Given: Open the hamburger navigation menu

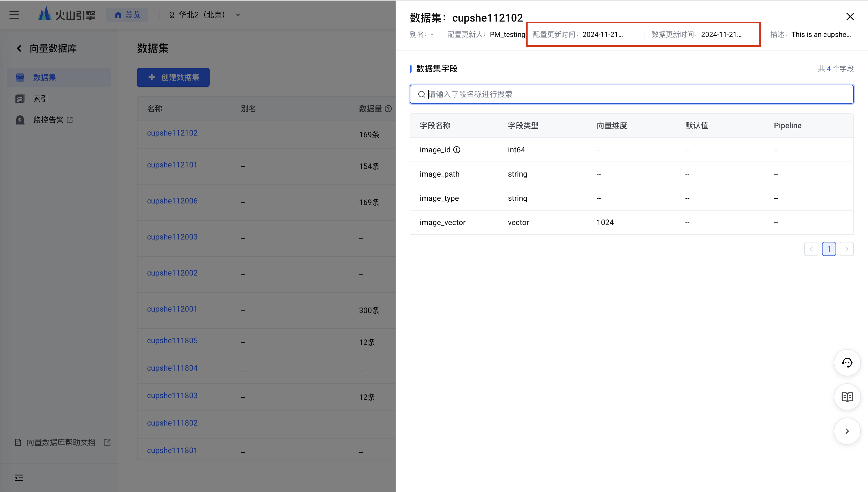Looking at the screenshot, I should (14, 14).
